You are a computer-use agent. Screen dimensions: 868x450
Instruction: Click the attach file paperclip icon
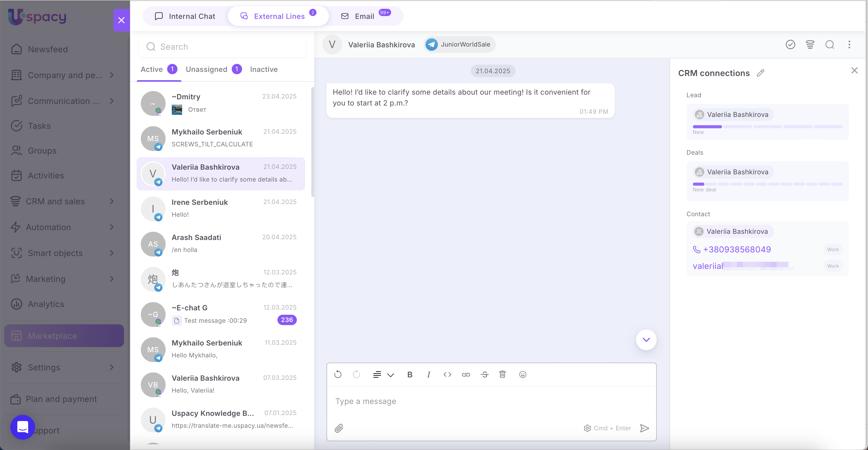(339, 428)
